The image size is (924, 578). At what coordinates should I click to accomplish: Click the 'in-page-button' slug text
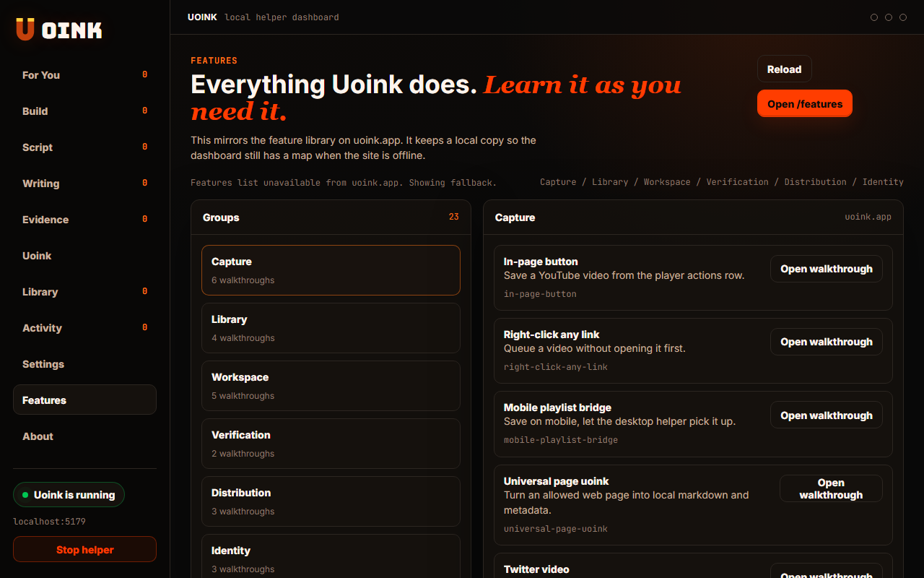pos(540,294)
